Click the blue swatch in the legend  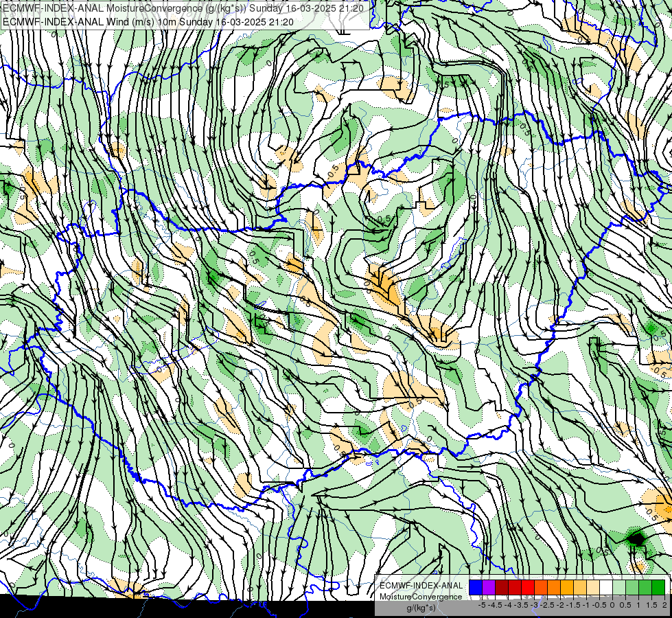[x=476, y=587]
